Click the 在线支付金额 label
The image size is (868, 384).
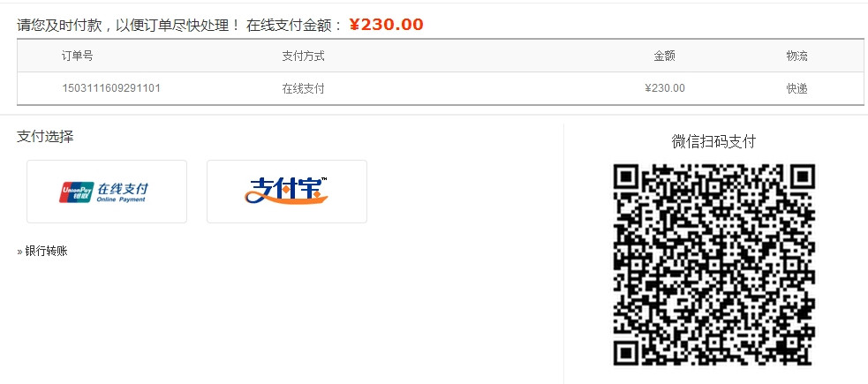coord(289,25)
